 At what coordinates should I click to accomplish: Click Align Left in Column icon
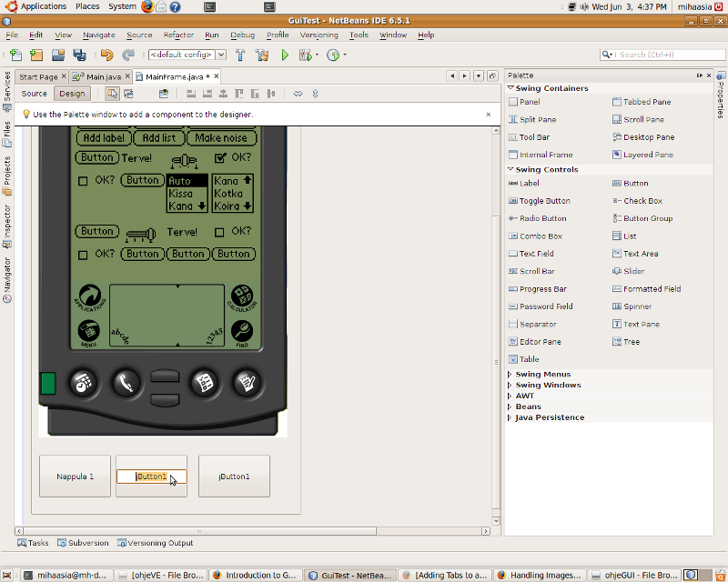click(191, 94)
